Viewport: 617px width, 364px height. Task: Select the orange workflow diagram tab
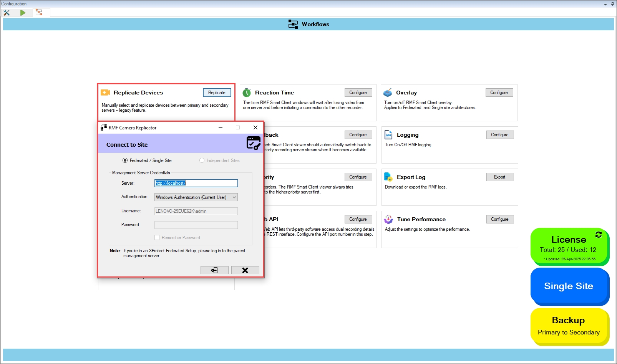[39, 12]
